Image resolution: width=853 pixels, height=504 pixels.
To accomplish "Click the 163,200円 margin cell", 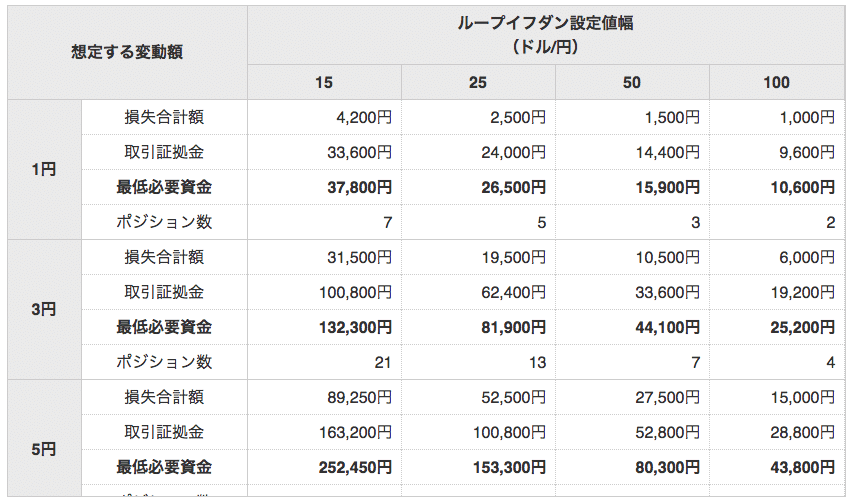I will pos(324,432).
